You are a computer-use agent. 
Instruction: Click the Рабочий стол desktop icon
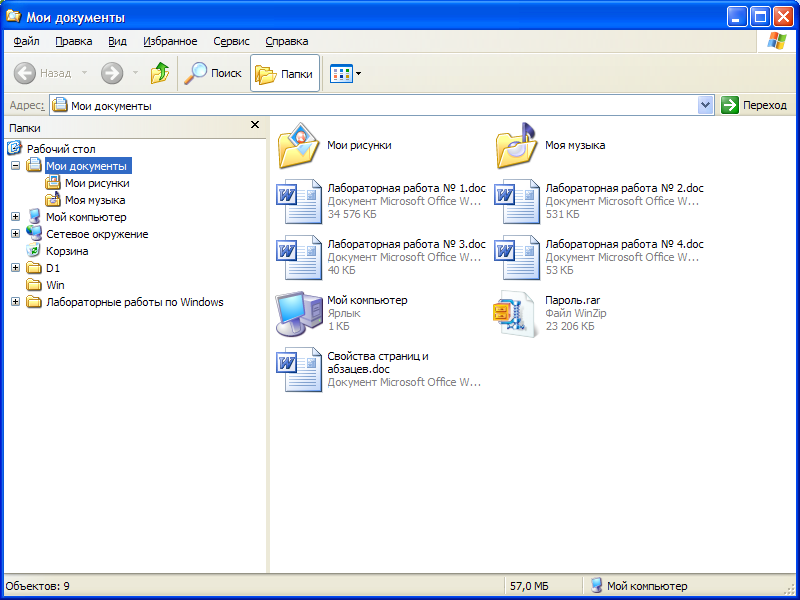tap(15, 148)
